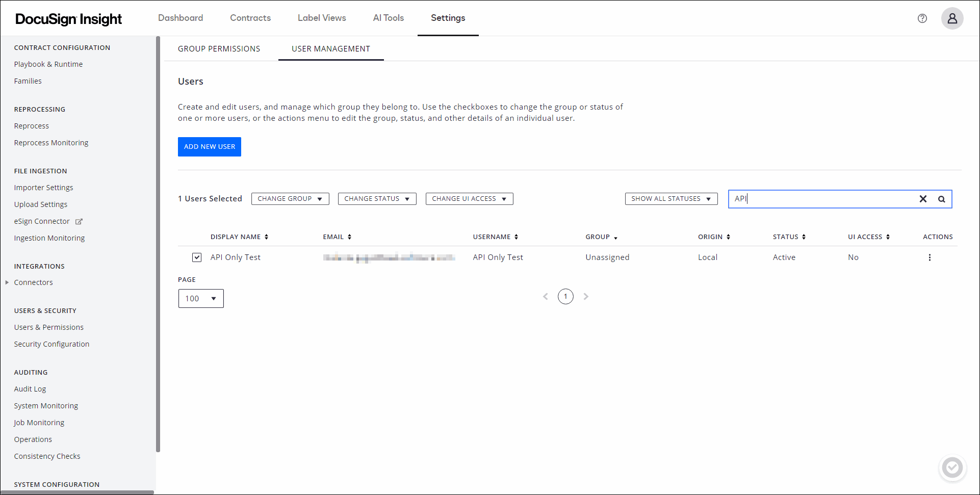Go to previous page arrow

pyautogui.click(x=545, y=296)
